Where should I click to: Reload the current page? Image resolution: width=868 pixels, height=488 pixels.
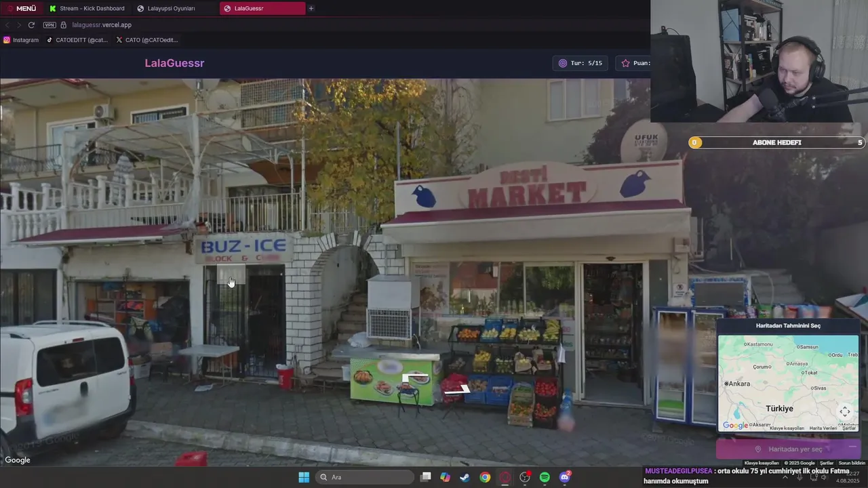[x=31, y=25]
